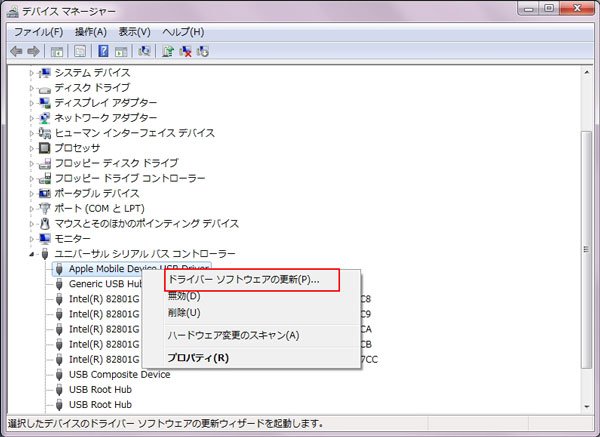Choose ハードウェア変更のスキャン(A) in context menu
600x437 pixels.
(x=251, y=336)
